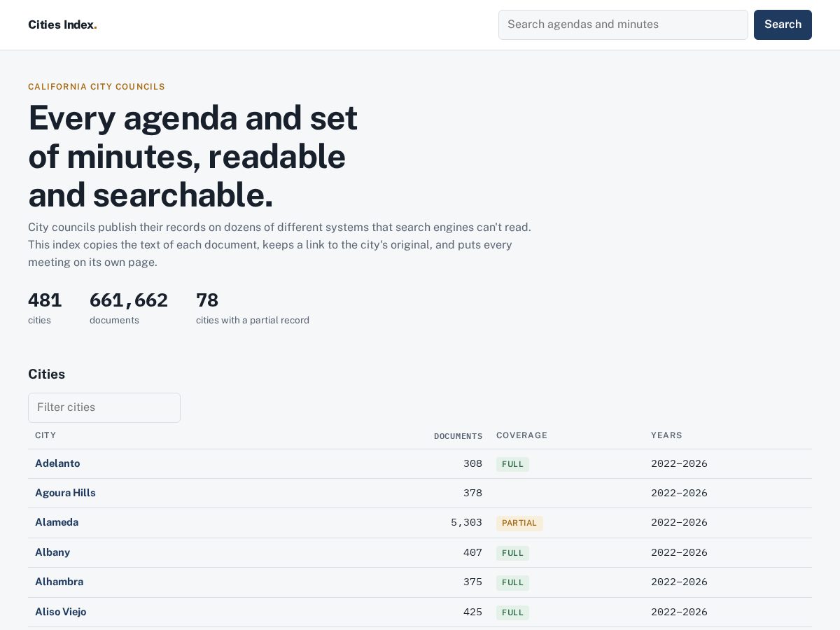Image resolution: width=840 pixels, height=630 pixels.
Task: Open the Albany city page
Action: click(x=52, y=552)
